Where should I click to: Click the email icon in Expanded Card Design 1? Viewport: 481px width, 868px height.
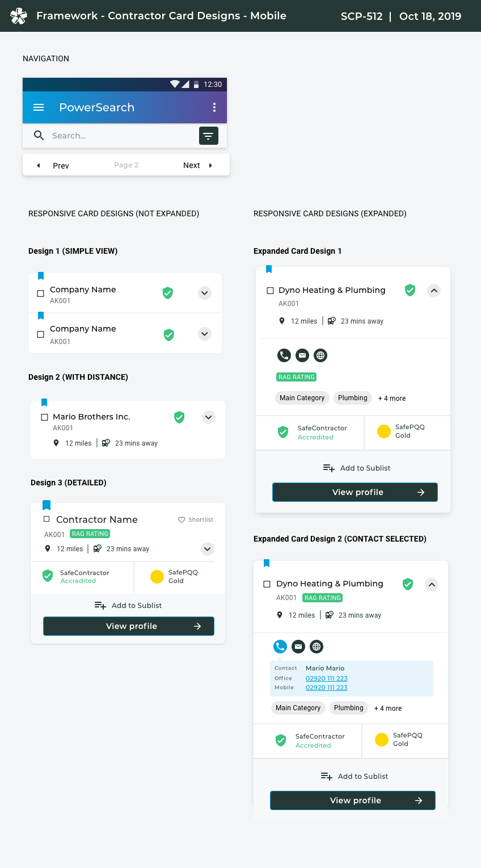[302, 355]
